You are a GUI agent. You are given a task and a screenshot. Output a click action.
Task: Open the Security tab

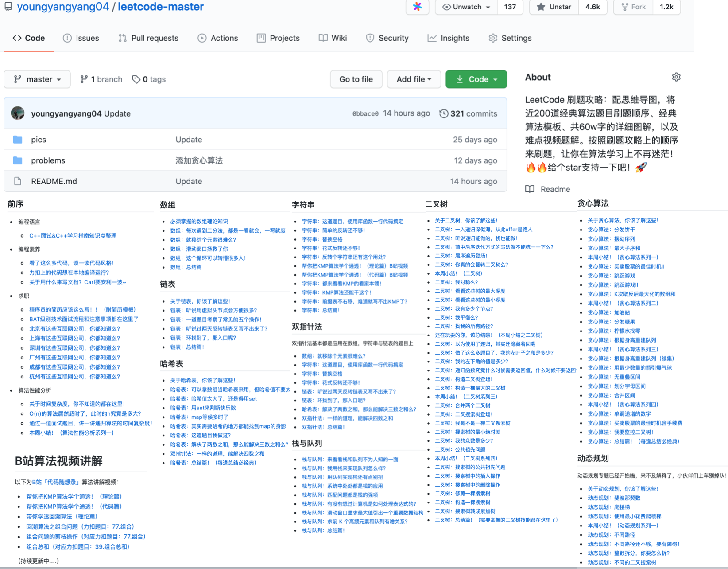tap(387, 38)
